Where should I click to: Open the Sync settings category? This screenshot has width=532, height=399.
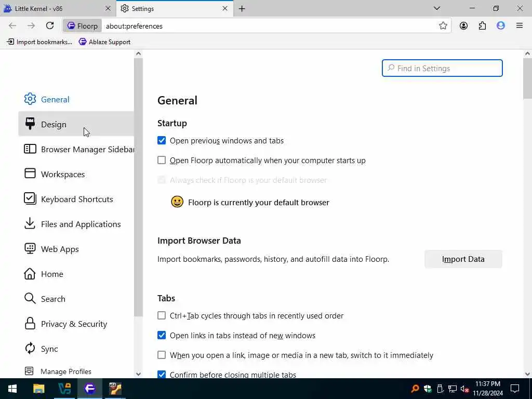[76, 349]
